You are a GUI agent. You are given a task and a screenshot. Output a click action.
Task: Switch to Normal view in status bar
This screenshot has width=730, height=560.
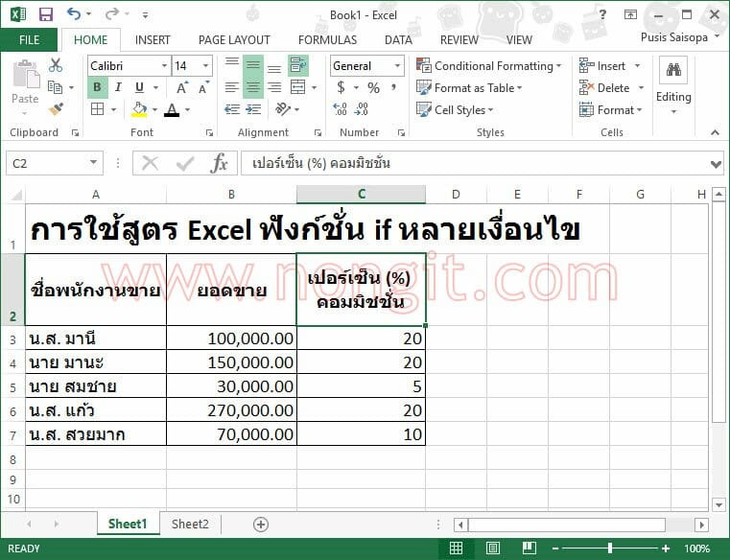click(x=456, y=548)
